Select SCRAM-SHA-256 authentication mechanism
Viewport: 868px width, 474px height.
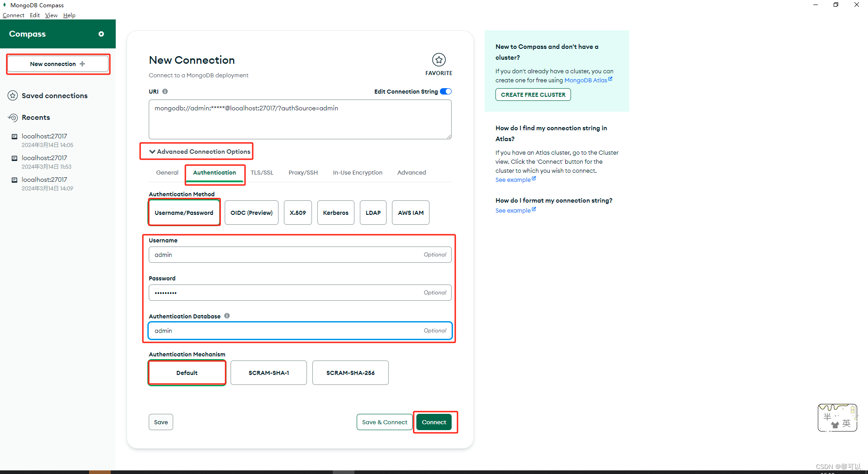coord(350,372)
